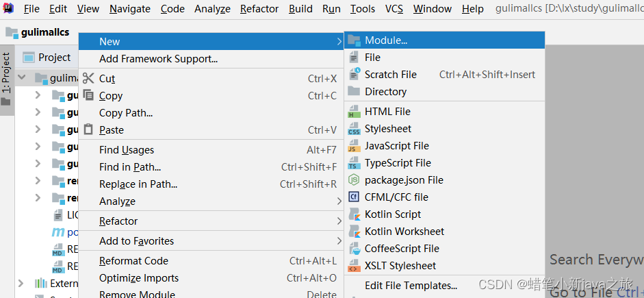The image size is (644, 298).
Task: Click the XSLT Stylesheet icon
Action: pyautogui.click(x=354, y=266)
